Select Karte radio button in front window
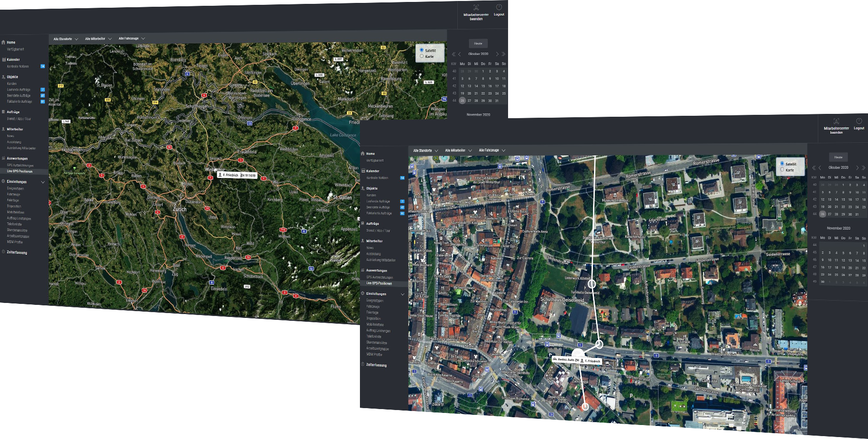Viewport: 868px width, 439px height. [x=782, y=169]
